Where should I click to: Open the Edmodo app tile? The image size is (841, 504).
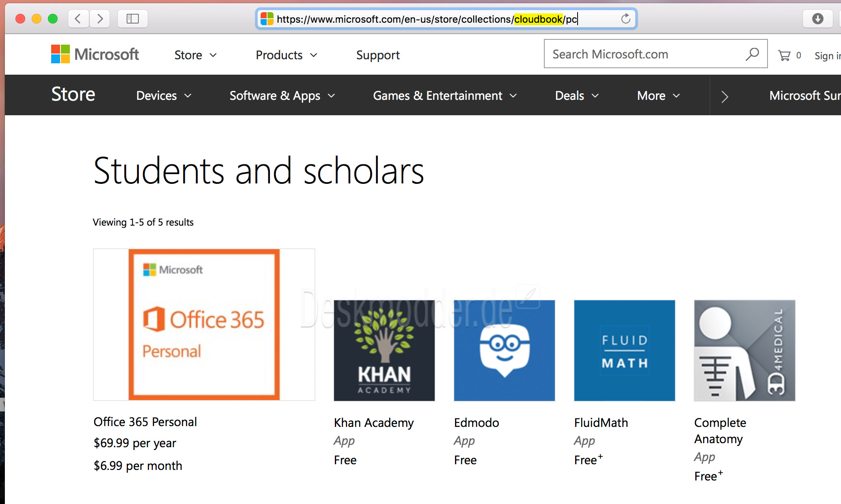[504, 351]
